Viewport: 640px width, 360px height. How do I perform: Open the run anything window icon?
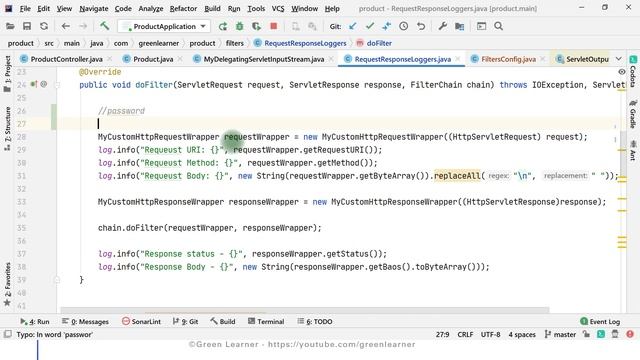pos(482,27)
